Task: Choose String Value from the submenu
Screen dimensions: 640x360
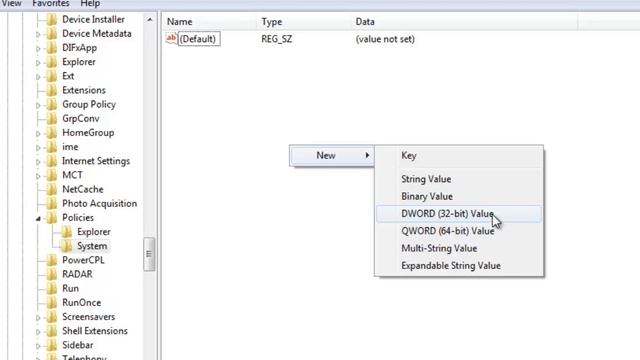Action: [459, 179]
